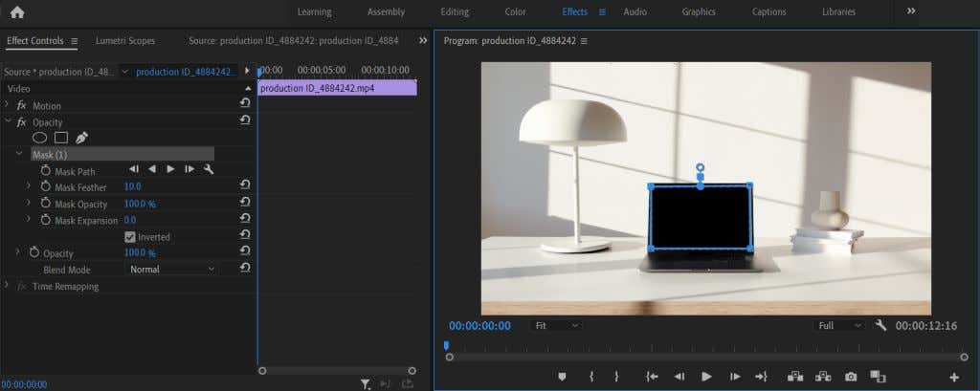This screenshot has width=980, height=391.
Task: Open the Program monitor wrench settings
Action: point(881,326)
